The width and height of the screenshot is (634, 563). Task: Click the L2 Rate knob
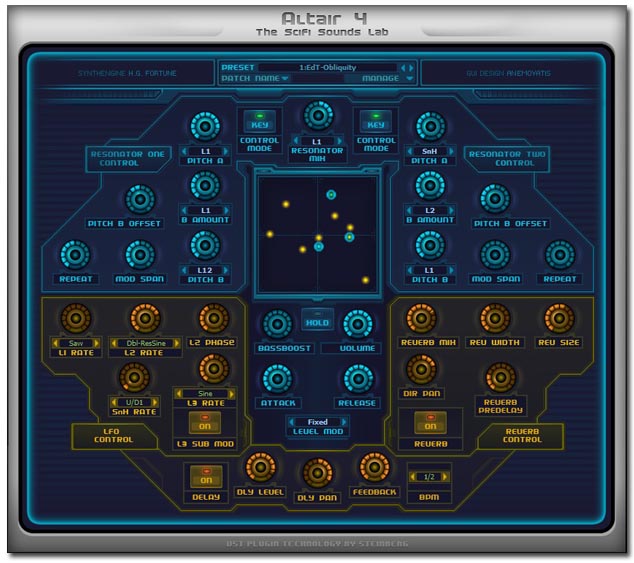pos(145,318)
